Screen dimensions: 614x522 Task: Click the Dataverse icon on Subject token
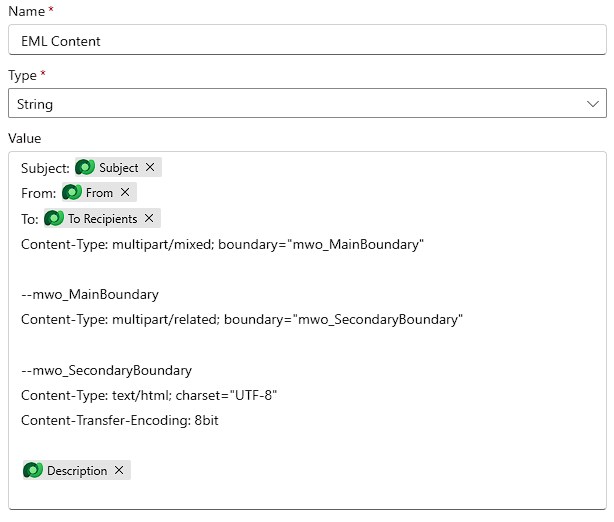coord(85,168)
